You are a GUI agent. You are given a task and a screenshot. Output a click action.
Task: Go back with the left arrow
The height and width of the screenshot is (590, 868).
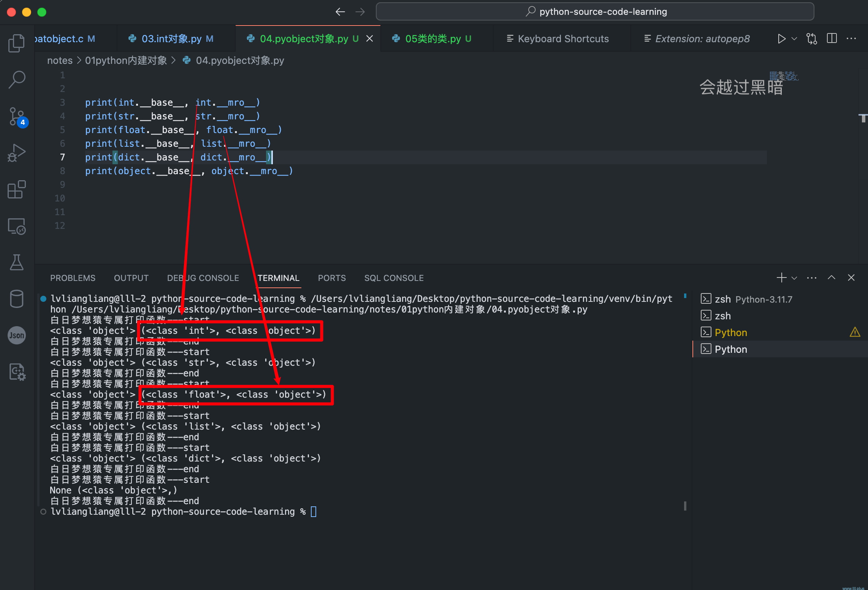[x=340, y=12]
